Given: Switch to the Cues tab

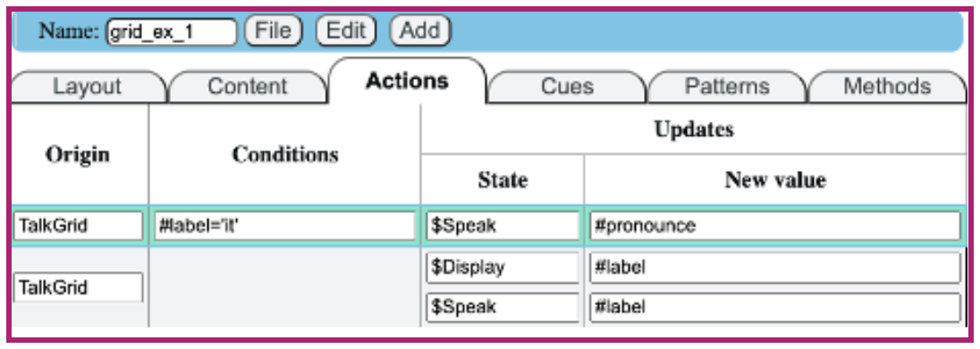Looking at the screenshot, I should point(568,86).
